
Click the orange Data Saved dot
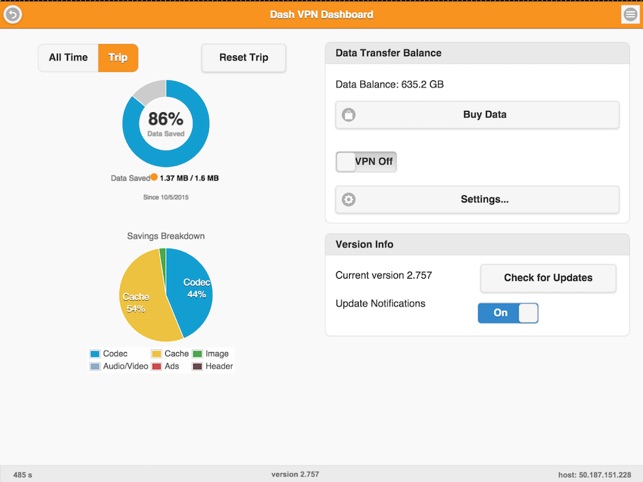coord(154,177)
